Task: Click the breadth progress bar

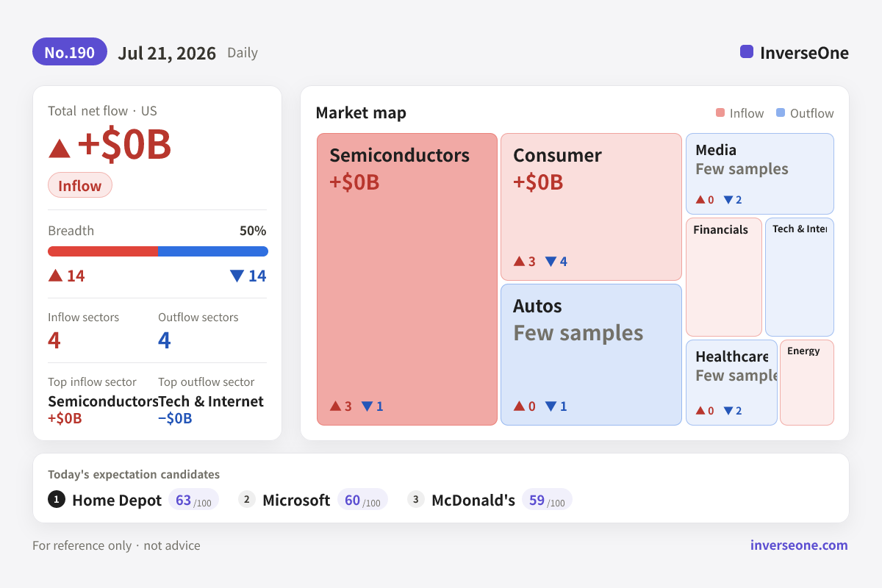Action: pyautogui.click(x=158, y=251)
